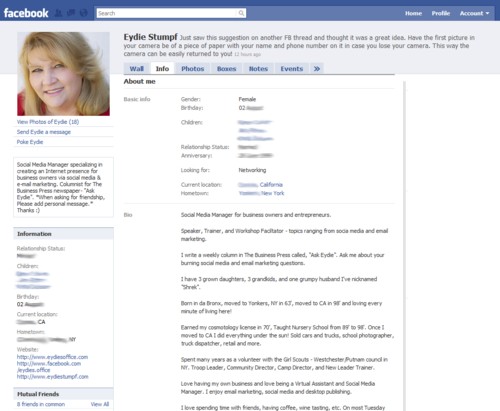The image size is (500, 411).
Task: Click Eydie Stumpf's profile photo
Action: (63, 74)
